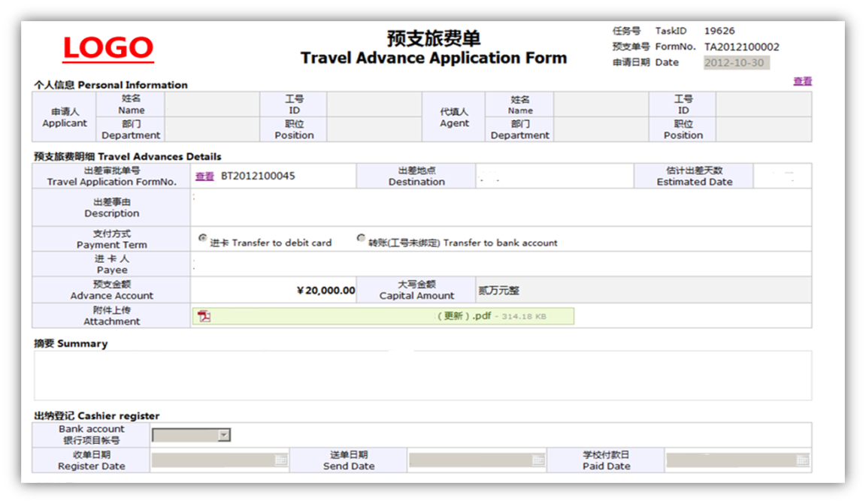Click the red LOGO image
The width and height of the screenshot is (866, 504).
(107, 49)
